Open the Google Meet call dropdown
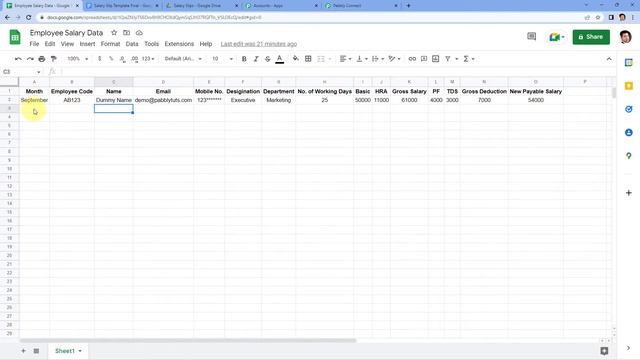This screenshot has width=640, height=360. 557,37
